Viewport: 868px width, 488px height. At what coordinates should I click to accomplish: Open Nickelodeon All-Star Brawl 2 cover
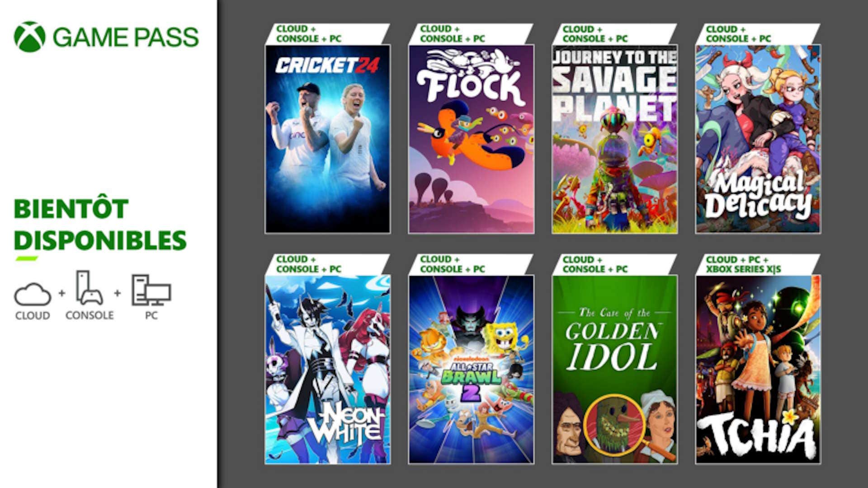[x=471, y=369]
